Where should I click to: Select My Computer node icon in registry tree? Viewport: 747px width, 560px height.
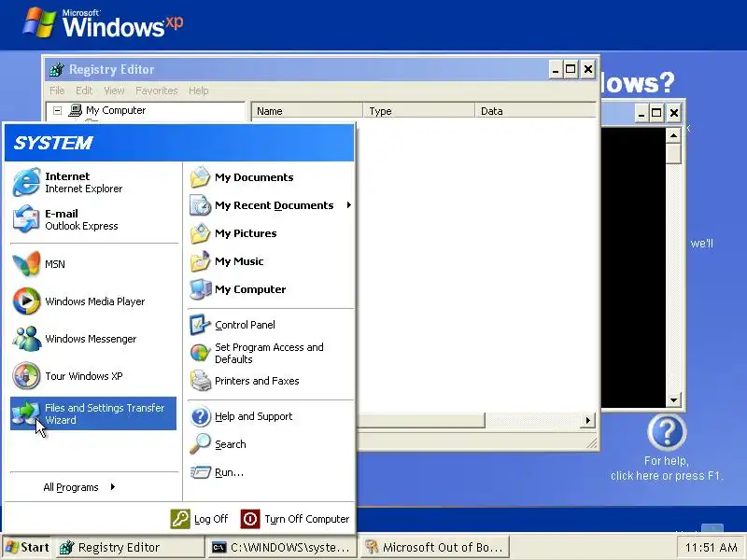[76, 110]
